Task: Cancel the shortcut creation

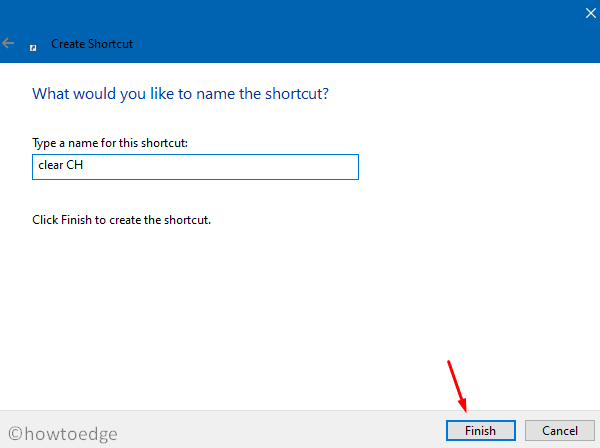Action: (559, 431)
